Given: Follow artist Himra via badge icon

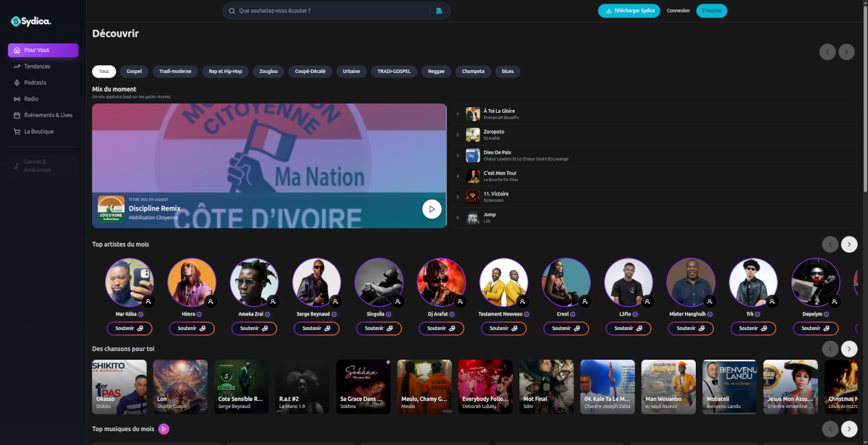Looking at the screenshot, I should [x=210, y=300].
